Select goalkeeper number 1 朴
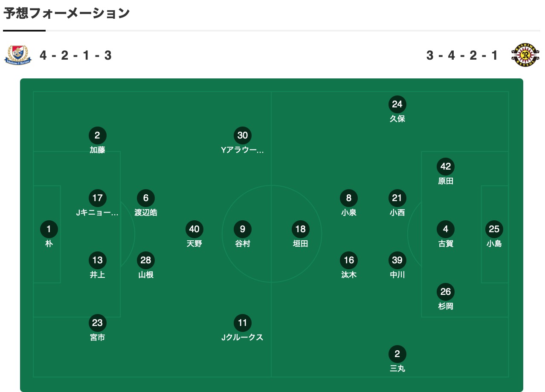Image resolution: width=545 pixels, height=392 pixels. click(x=49, y=234)
